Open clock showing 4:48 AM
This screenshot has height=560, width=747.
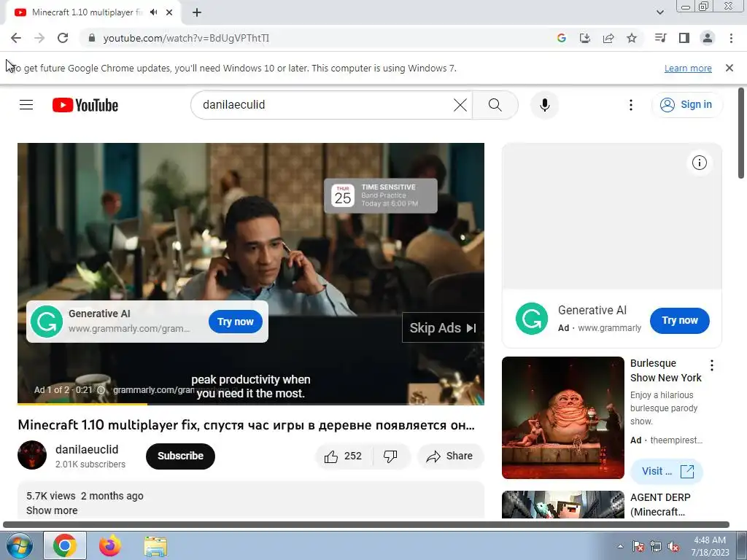point(710,546)
